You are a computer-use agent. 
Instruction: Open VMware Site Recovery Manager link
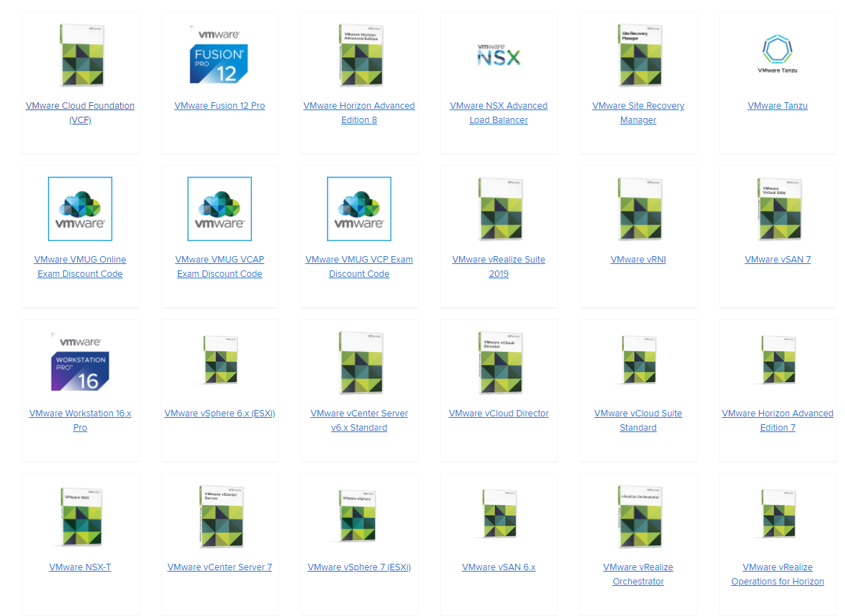point(638,112)
